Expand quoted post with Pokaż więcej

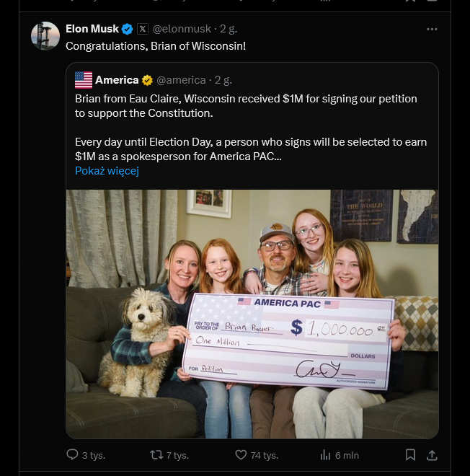tap(107, 171)
